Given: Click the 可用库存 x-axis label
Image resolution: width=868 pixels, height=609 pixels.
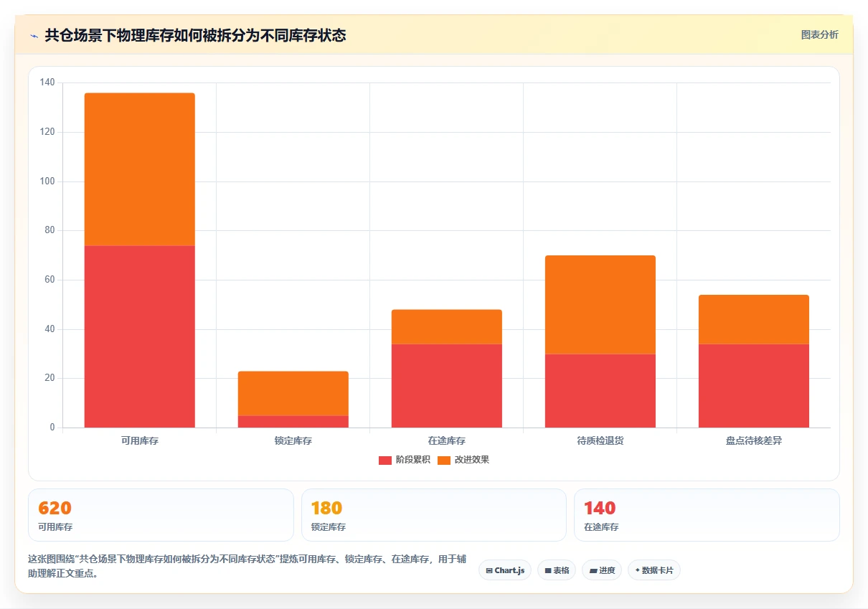Looking at the screenshot, I should click(x=140, y=440).
